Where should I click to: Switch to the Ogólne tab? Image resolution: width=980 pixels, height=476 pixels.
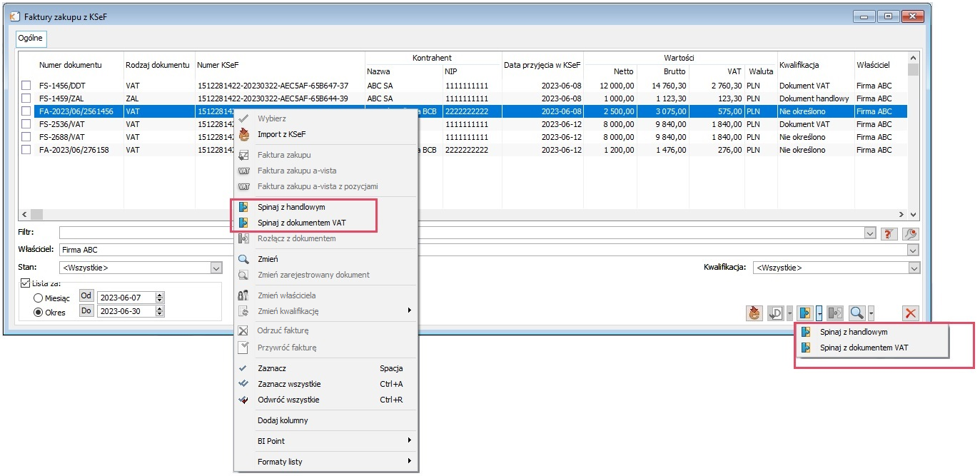31,38
